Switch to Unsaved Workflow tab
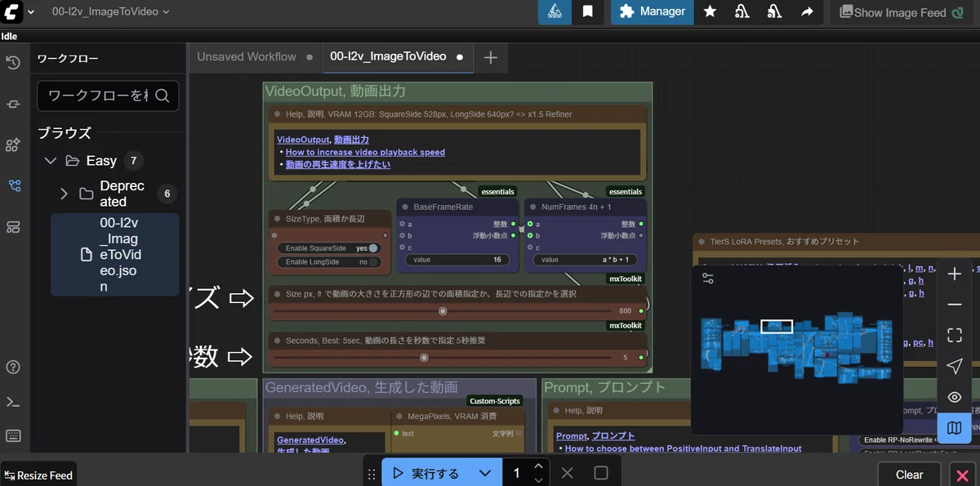This screenshot has width=980, height=486. (x=247, y=57)
